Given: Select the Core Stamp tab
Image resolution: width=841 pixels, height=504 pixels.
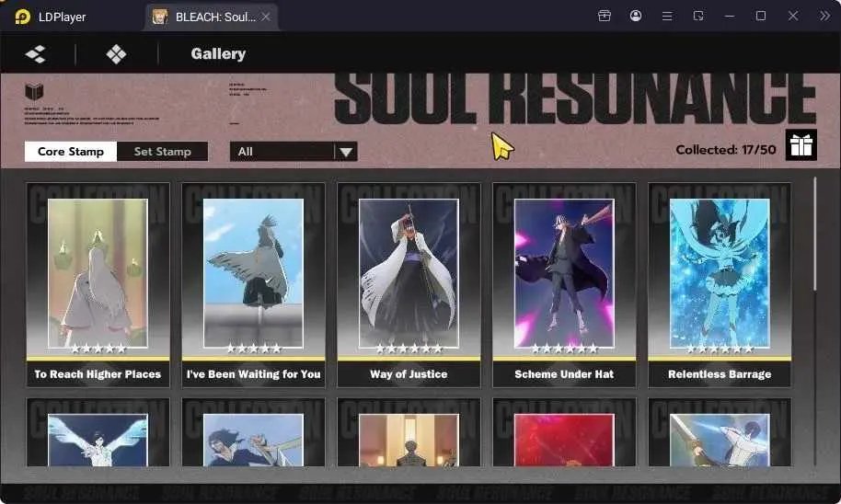Looking at the screenshot, I should pyautogui.click(x=71, y=152).
